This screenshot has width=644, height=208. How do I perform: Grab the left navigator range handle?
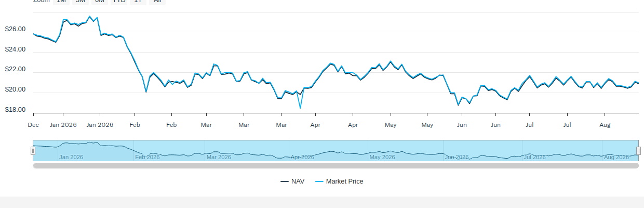33,151
